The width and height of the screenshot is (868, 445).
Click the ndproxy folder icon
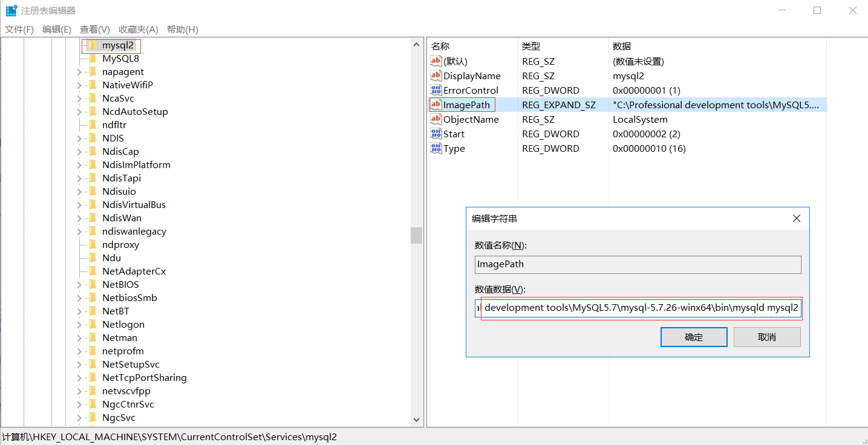point(93,245)
